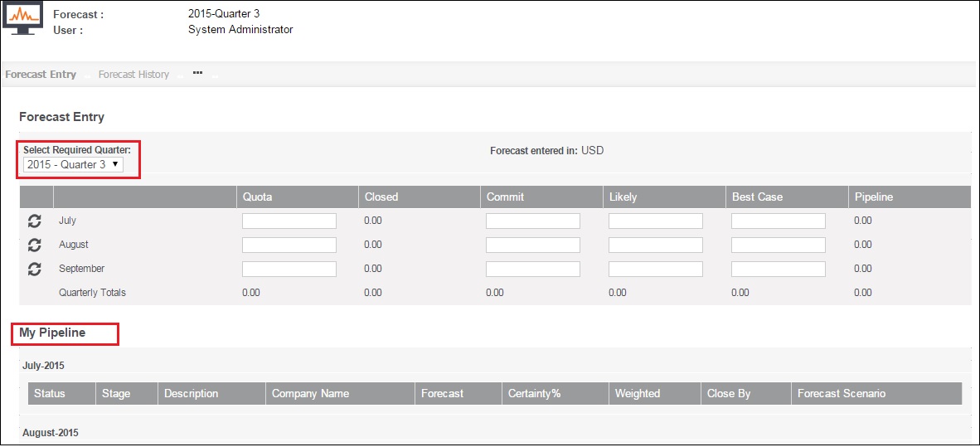
Task: Click the July row label
Action: point(67,221)
